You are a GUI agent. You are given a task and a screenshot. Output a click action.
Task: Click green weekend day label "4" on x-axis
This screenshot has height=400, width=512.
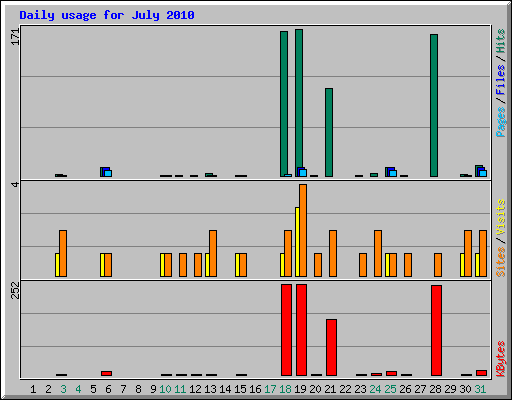78,389
